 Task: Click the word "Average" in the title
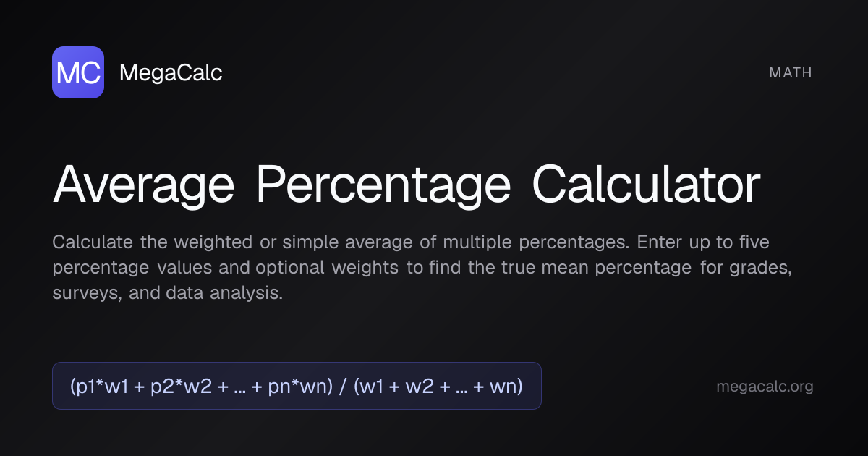(143, 185)
